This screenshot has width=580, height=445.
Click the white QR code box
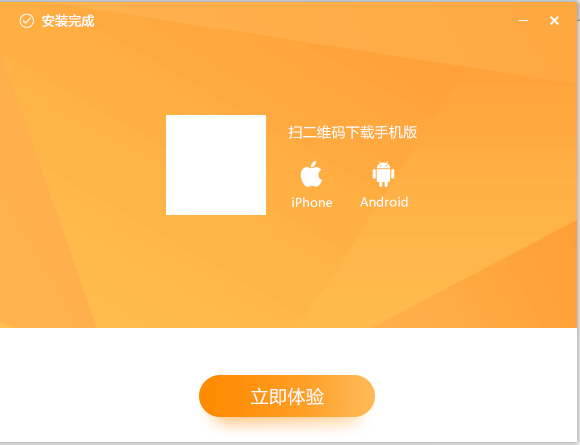point(216,165)
